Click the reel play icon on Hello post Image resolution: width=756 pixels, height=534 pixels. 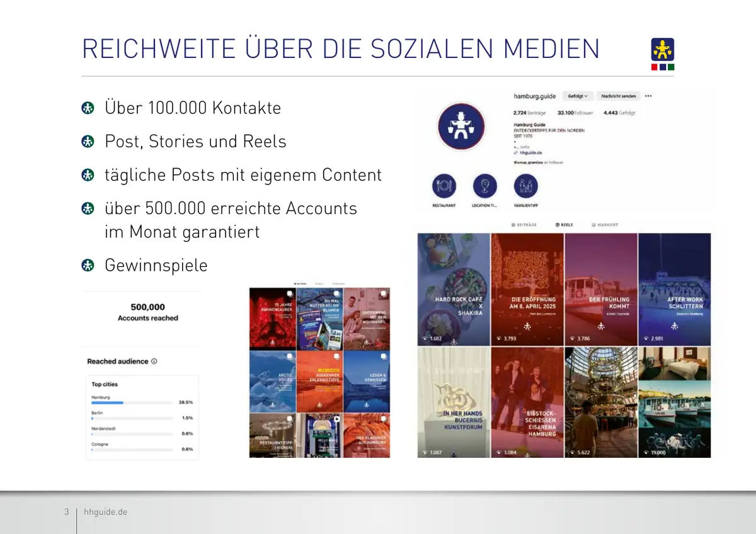[x=336, y=418]
